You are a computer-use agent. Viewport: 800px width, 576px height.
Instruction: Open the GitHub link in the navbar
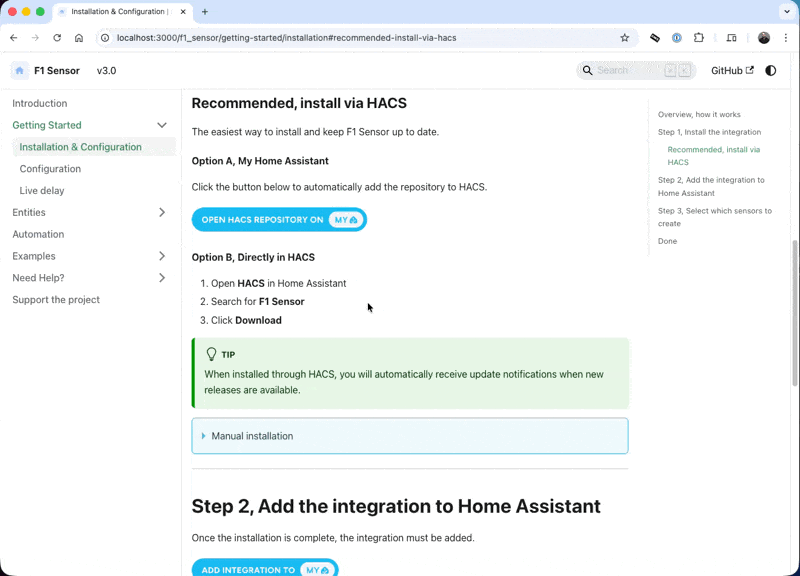tap(732, 71)
